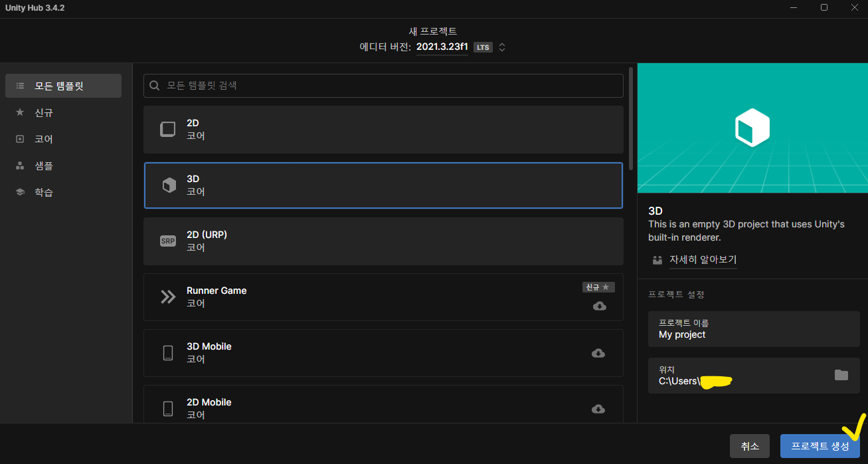Click the 신규 badge on Runner Game

pos(598,287)
